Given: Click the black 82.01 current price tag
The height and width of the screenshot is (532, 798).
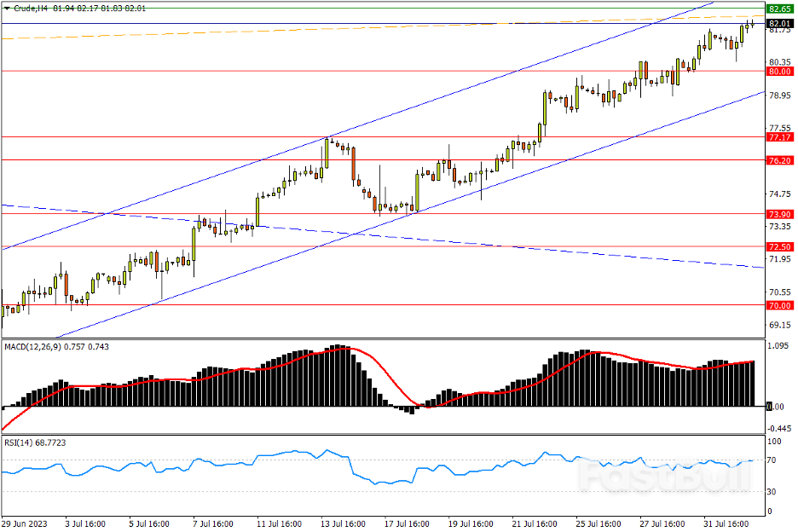Looking at the screenshot, I should (777, 23).
